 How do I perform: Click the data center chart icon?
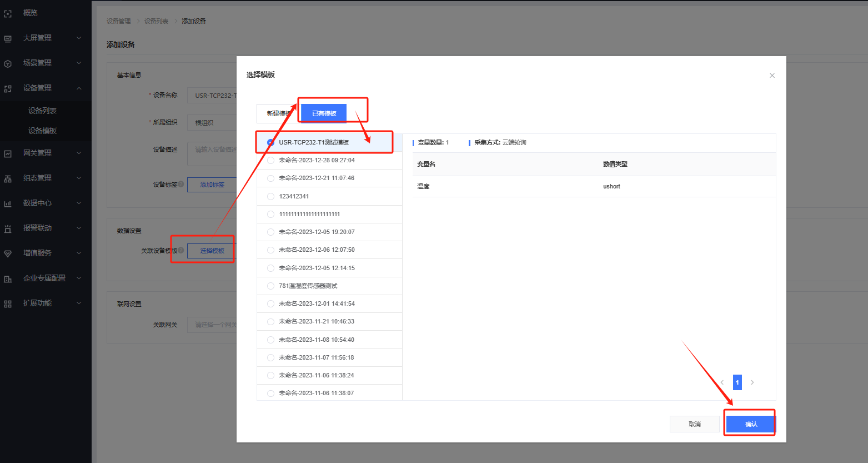(8, 203)
